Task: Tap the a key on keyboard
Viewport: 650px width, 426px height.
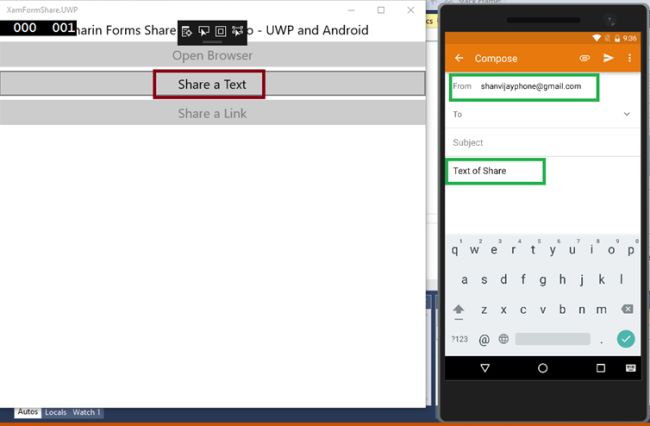Action: [464, 280]
